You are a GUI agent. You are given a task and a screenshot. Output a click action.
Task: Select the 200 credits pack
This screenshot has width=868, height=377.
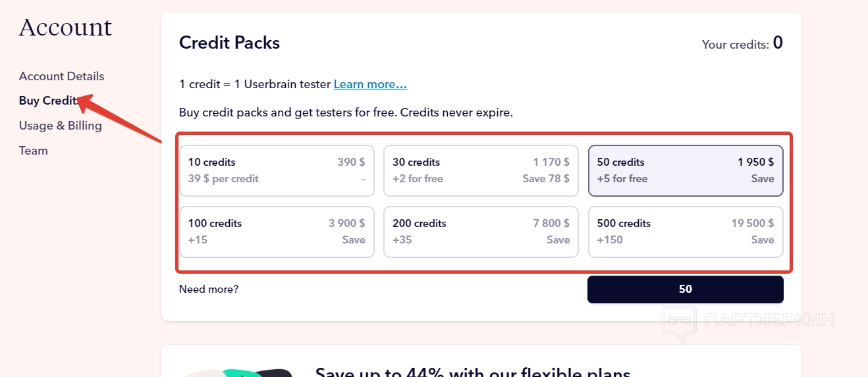tap(481, 232)
